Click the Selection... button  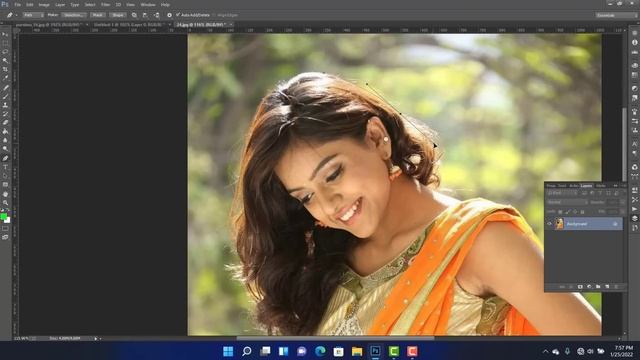[73, 15]
